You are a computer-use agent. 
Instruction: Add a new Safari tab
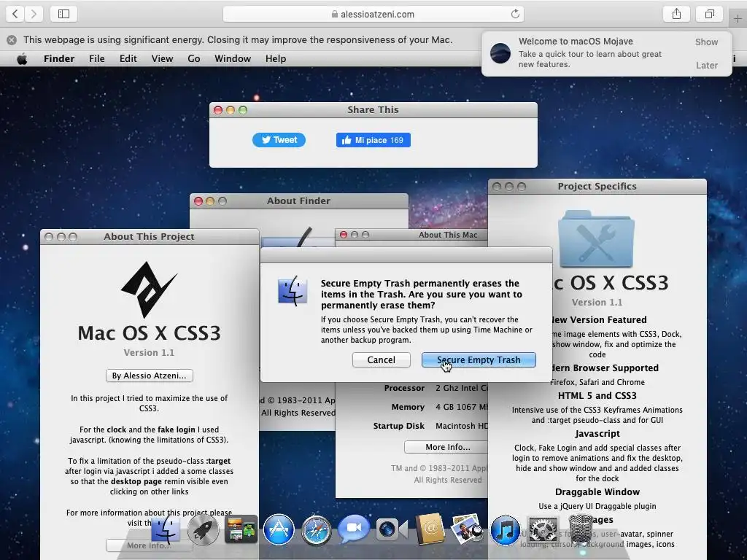click(x=738, y=19)
